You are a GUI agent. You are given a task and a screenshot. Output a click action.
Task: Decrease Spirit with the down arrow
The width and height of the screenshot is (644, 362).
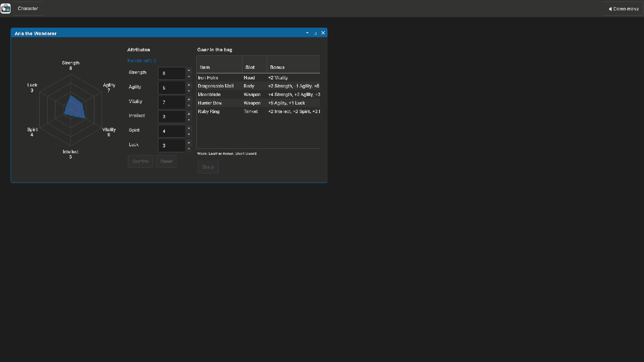click(189, 134)
